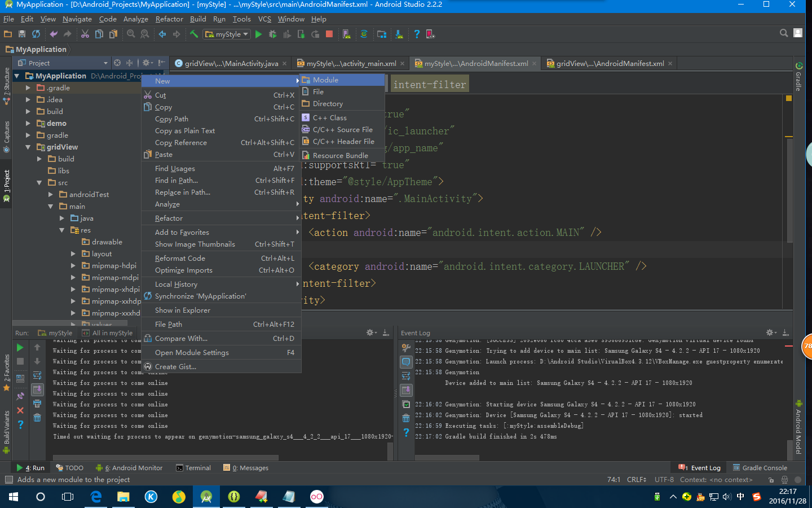Select Open Module Settings menu entry
The height and width of the screenshot is (508, 812).
coord(221,353)
